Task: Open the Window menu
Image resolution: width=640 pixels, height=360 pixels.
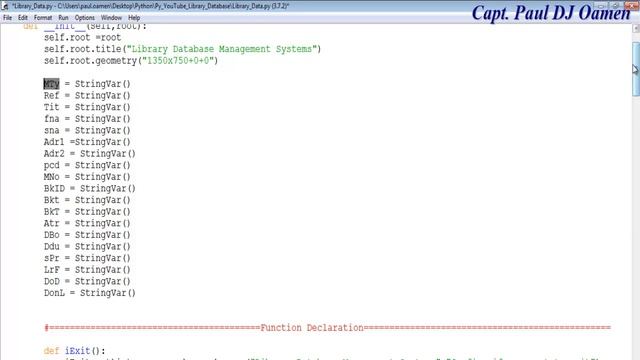Action: pyautogui.click(x=111, y=18)
